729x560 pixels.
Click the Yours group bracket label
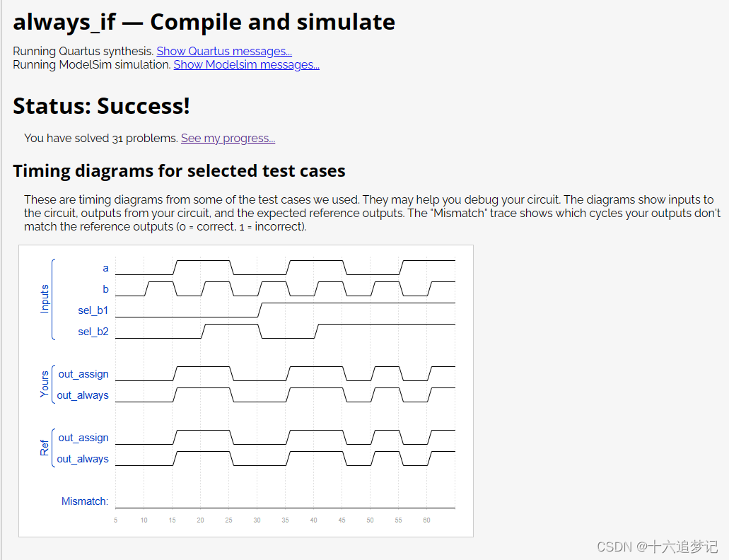pyautogui.click(x=44, y=385)
